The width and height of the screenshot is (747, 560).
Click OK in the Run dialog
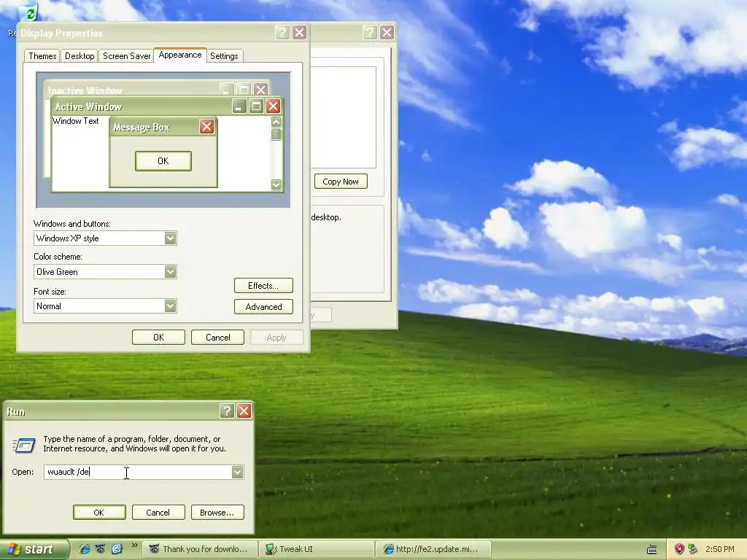99,513
